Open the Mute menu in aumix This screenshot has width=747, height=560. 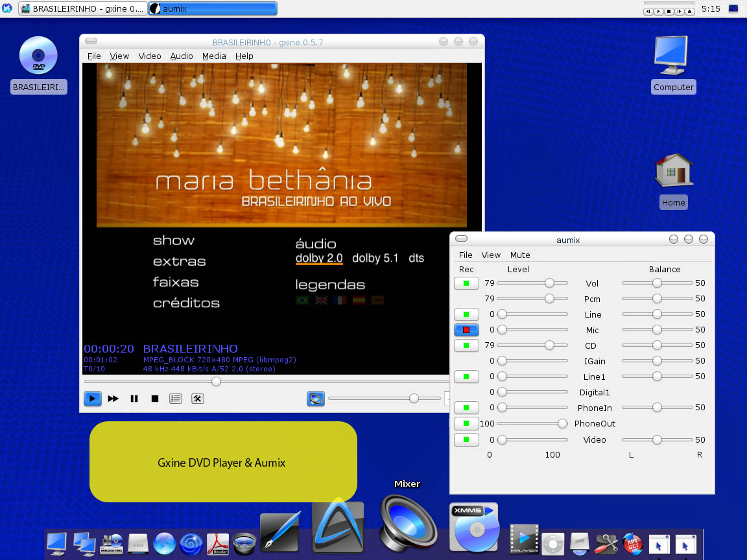pos(520,255)
